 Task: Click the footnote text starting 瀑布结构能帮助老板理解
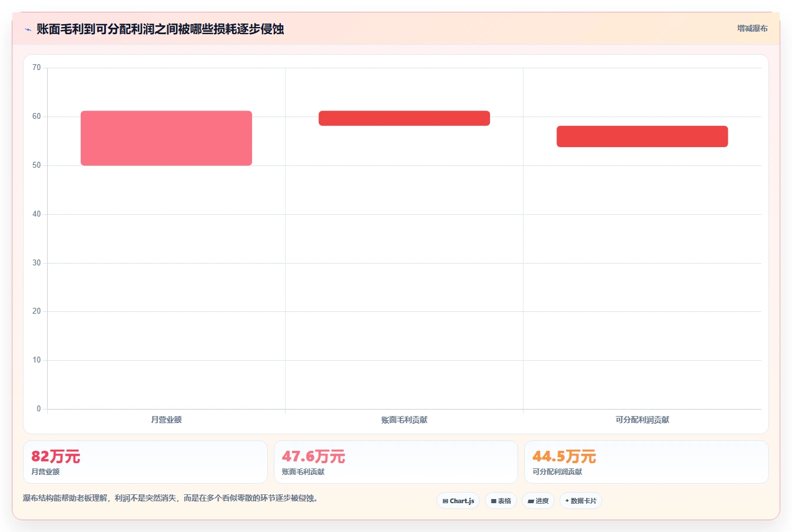[x=172, y=498]
